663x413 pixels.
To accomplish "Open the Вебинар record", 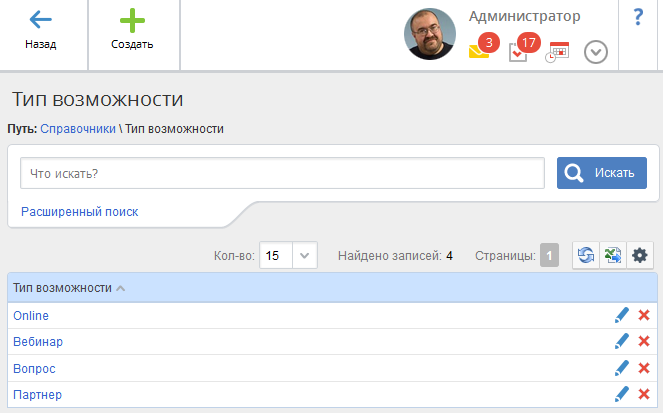I will pyautogui.click(x=38, y=342).
